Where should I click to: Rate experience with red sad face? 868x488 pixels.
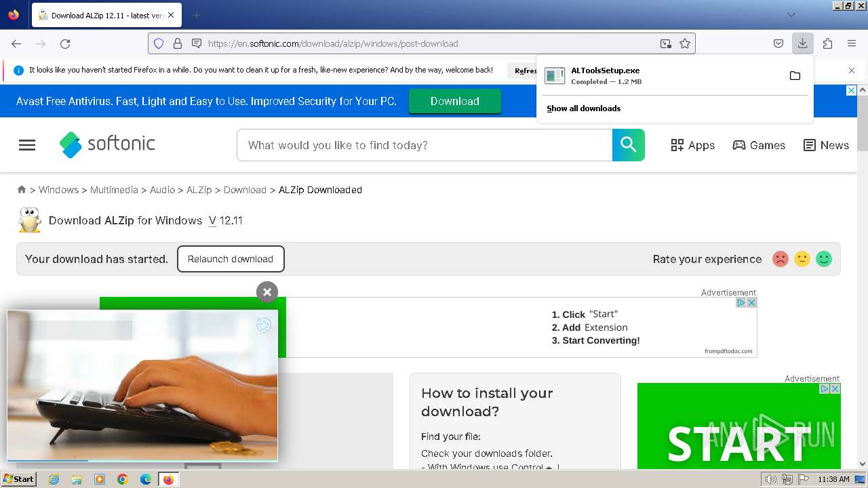coord(781,259)
